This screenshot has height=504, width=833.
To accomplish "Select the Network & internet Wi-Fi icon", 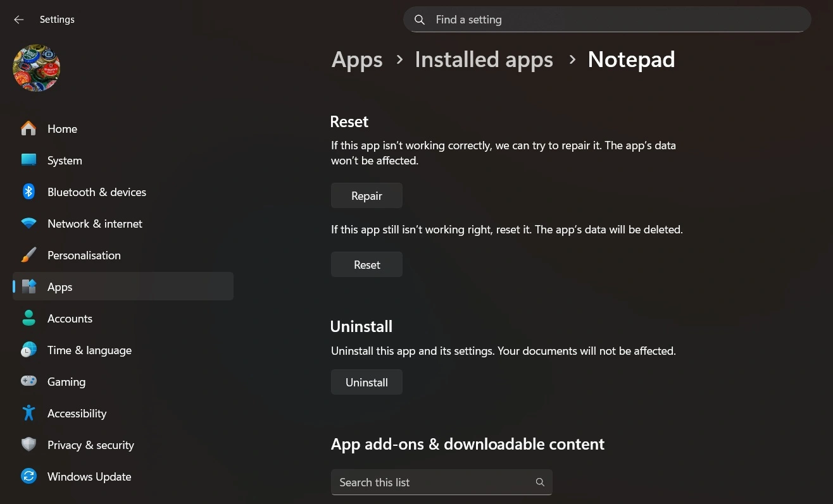I will click(x=28, y=223).
